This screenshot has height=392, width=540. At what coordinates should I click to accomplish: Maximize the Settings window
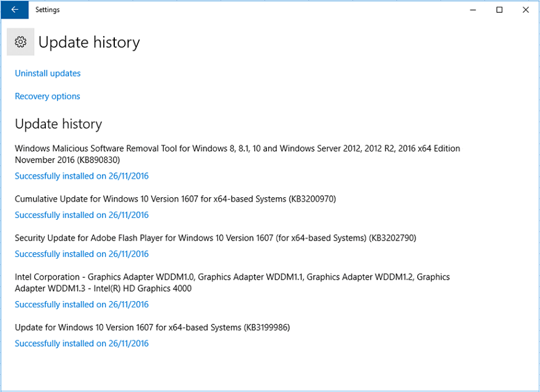pos(499,10)
